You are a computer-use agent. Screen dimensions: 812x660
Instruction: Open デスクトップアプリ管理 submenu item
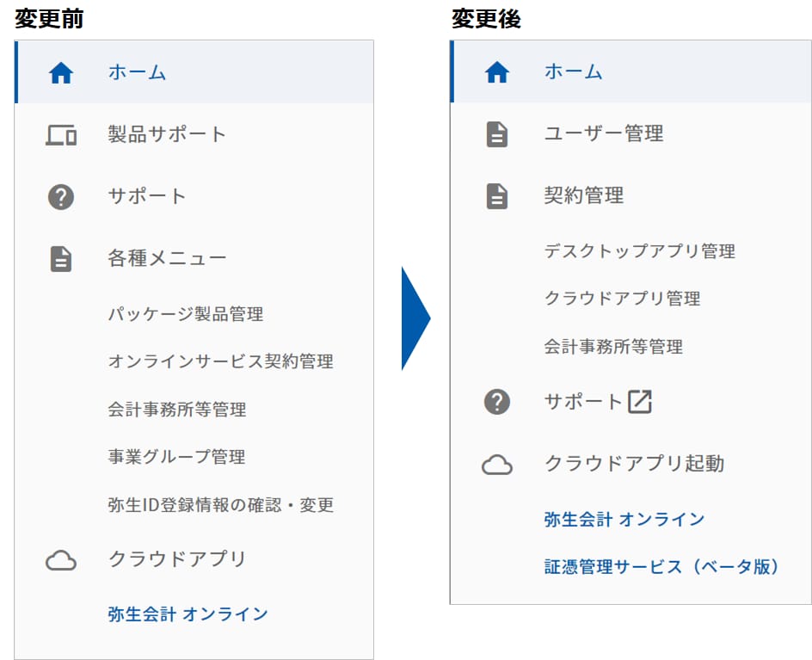[x=639, y=251]
